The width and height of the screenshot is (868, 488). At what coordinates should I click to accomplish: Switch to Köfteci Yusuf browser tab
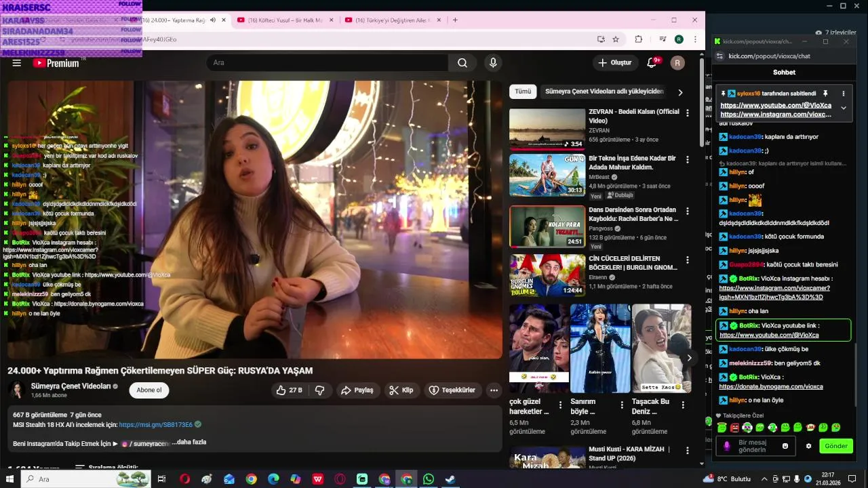(285, 20)
